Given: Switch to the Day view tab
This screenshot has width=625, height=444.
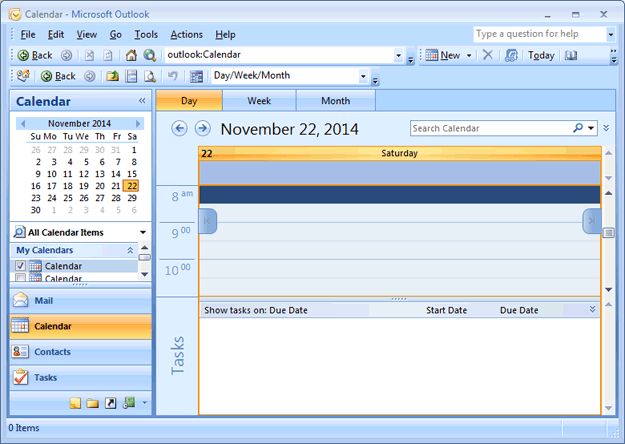Looking at the screenshot, I should (189, 101).
